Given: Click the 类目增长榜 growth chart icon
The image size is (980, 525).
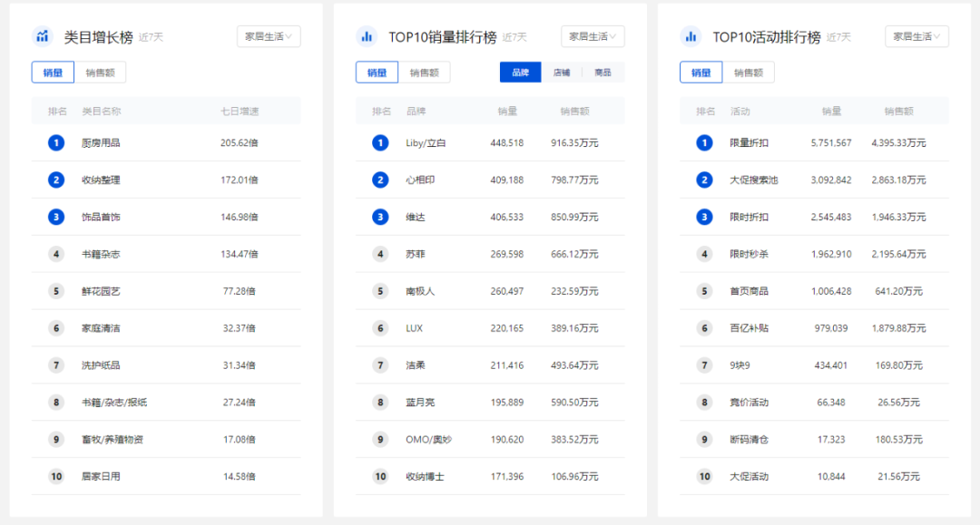Looking at the screenshot, I should 43,37.
